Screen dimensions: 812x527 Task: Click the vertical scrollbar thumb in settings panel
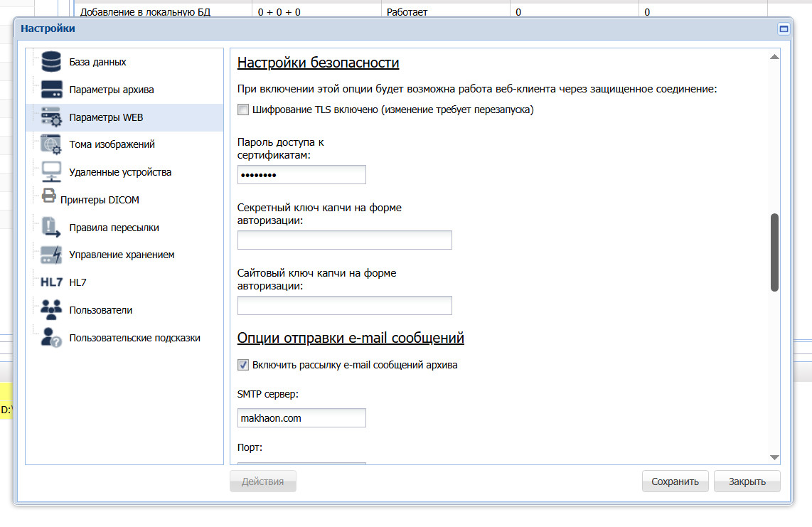click(x=775, y=252)
